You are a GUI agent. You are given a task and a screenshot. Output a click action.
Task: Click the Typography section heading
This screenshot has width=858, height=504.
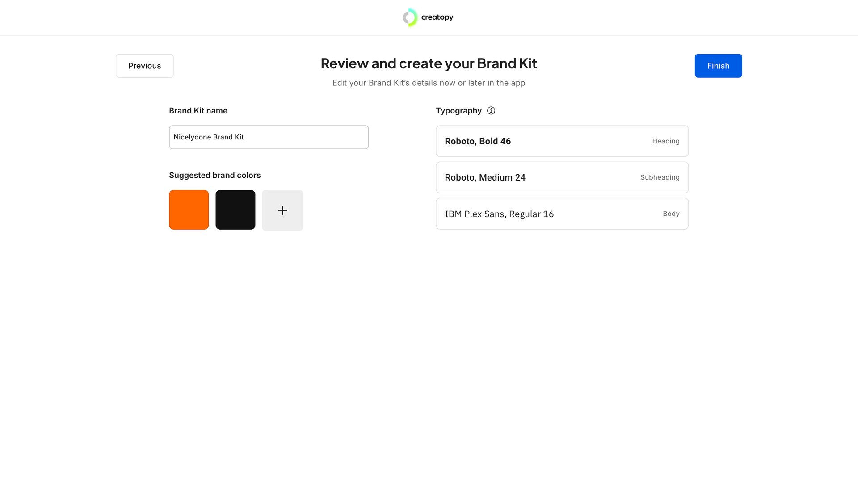[459, 110]
